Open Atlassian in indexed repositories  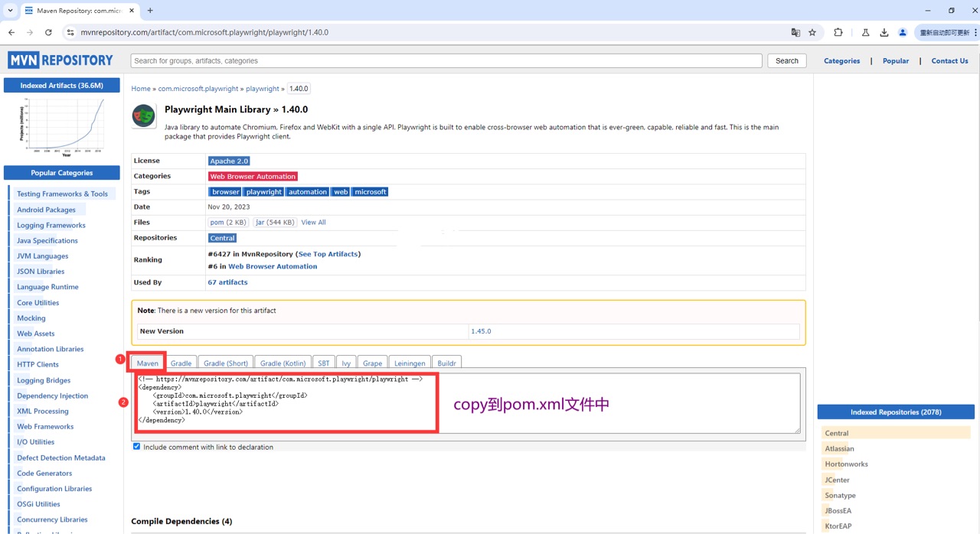pos(839,448)
